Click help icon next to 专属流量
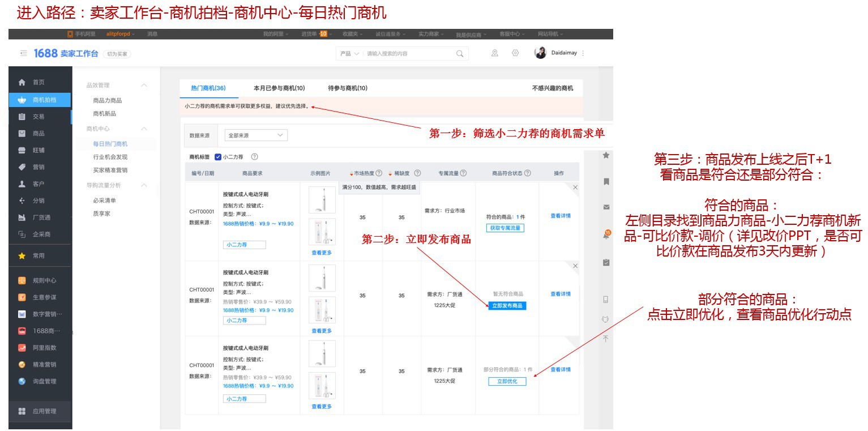This screenshot has width=868, height=431. [x=463, y=173]
